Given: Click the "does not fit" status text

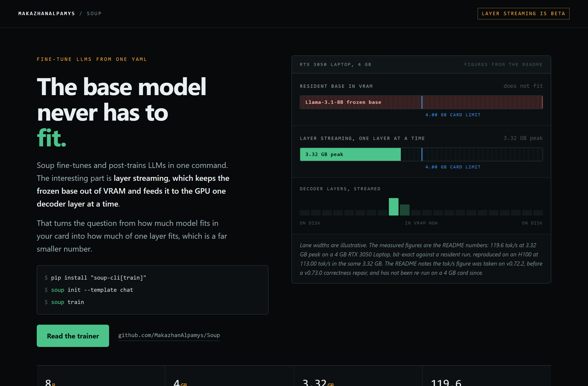Looking at the screenshot, I should (x=523, y=86).
